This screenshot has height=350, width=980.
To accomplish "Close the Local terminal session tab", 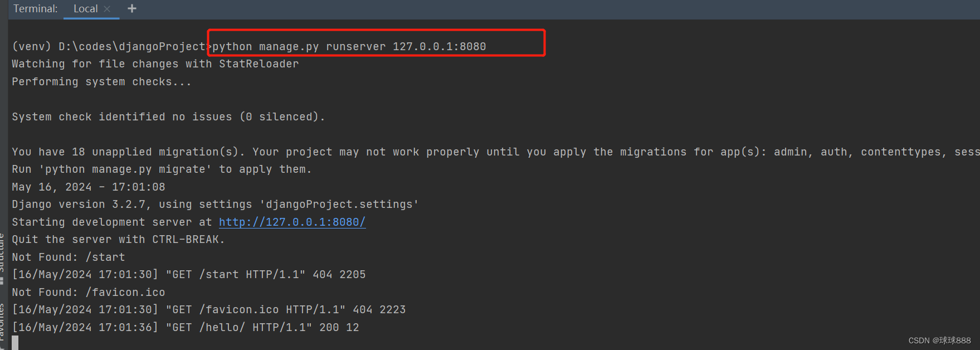I will pos(107,8).
